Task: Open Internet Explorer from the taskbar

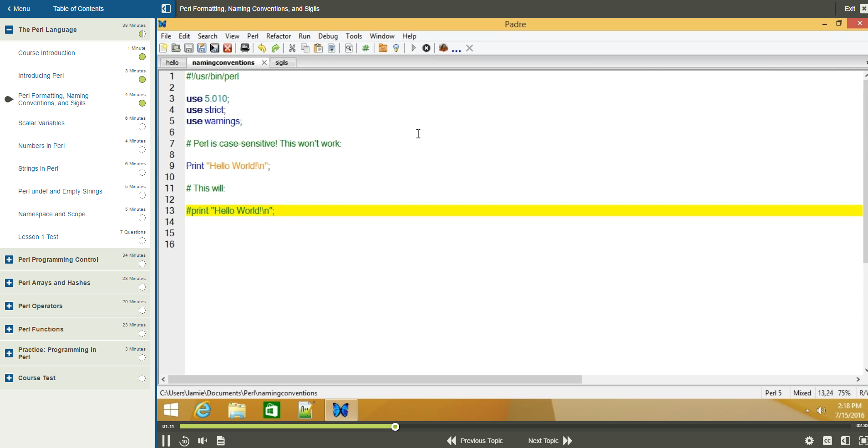Action: pos(202,410)
